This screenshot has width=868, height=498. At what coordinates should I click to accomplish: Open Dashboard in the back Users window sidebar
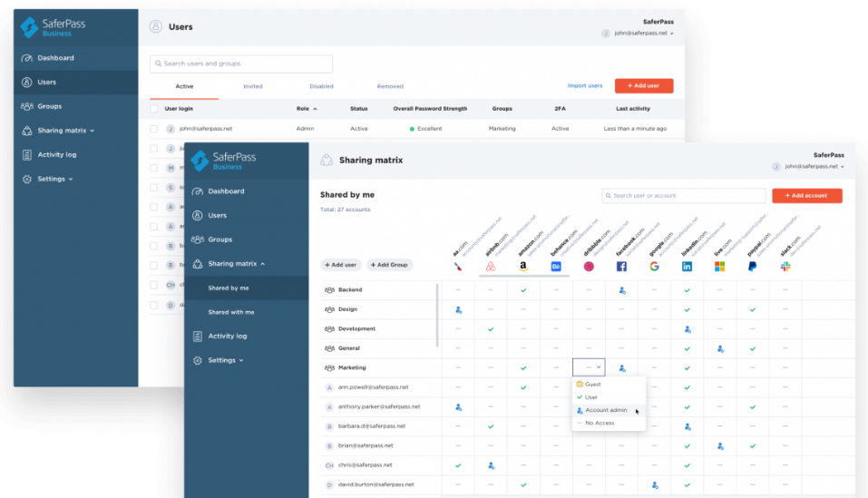click(x=55, y=57)
